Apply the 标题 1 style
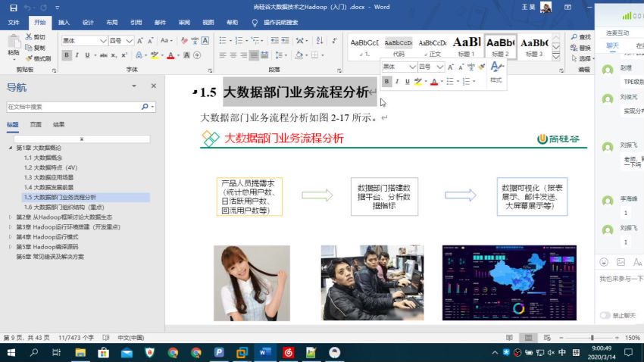Screen dimensions: 644x362 467,46
